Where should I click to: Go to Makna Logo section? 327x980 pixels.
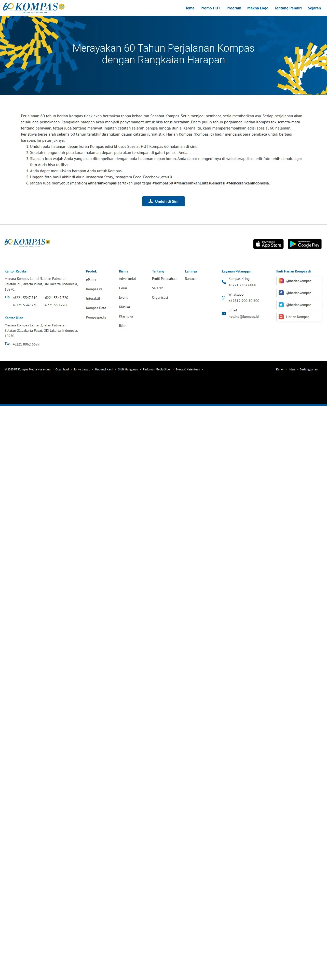point(258,8)
